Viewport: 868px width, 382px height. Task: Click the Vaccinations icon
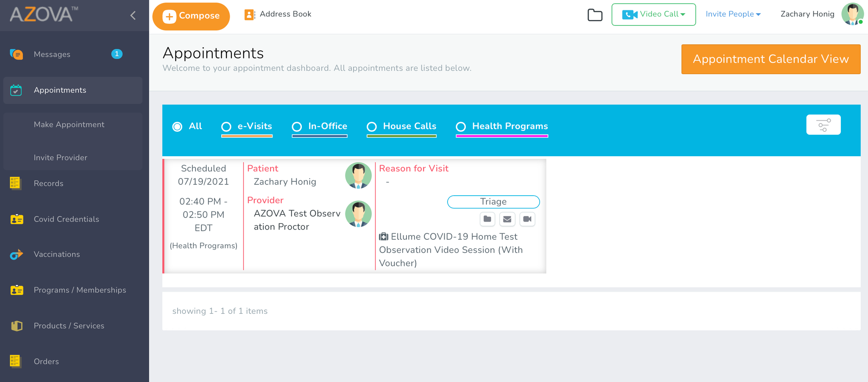click(16, 254)
